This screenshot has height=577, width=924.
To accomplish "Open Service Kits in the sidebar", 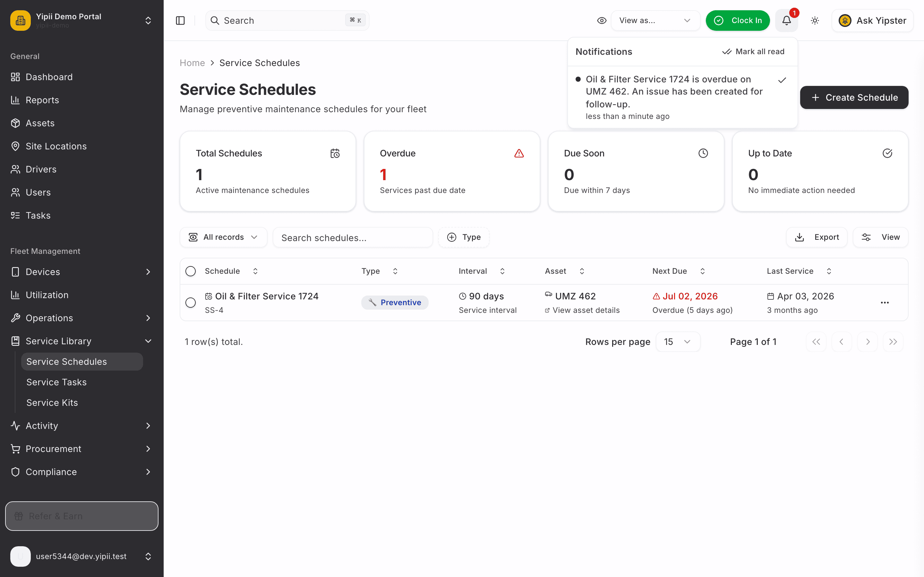I will 52,403.
